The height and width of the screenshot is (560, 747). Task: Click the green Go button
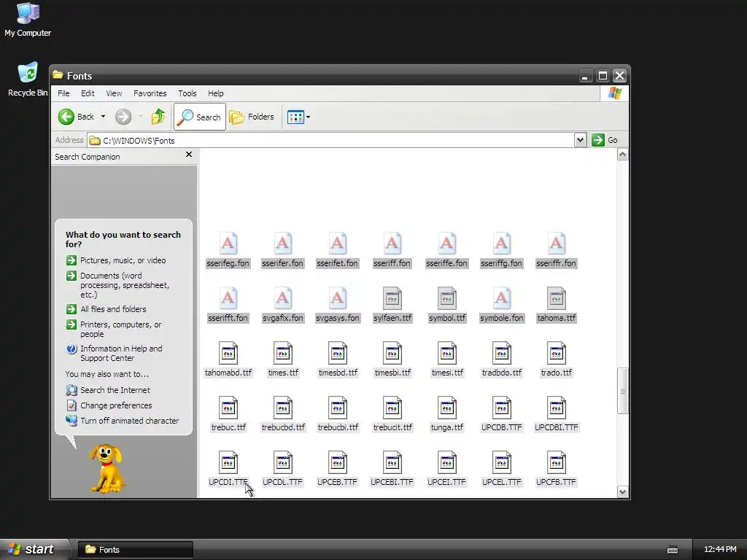click(x=605, y=140)
